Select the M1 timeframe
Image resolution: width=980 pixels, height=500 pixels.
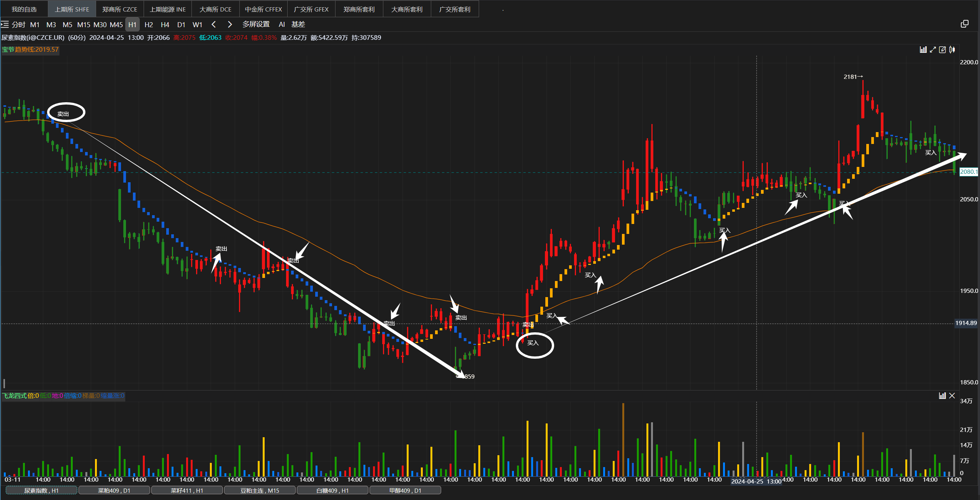(x=35, y=25)
